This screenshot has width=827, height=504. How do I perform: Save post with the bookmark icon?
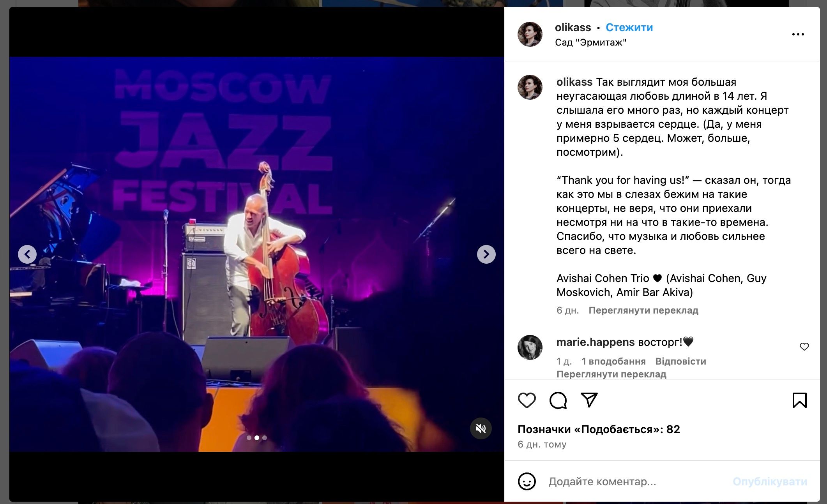tap(799, 400)
